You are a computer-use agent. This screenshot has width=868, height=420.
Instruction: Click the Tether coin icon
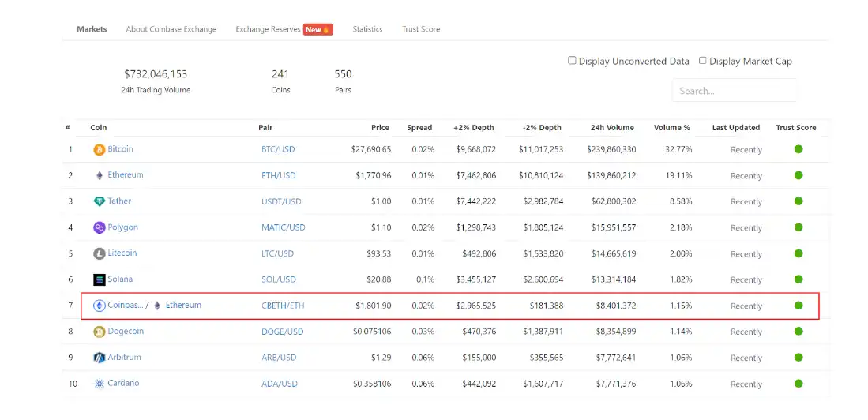(x=99, y=201)
